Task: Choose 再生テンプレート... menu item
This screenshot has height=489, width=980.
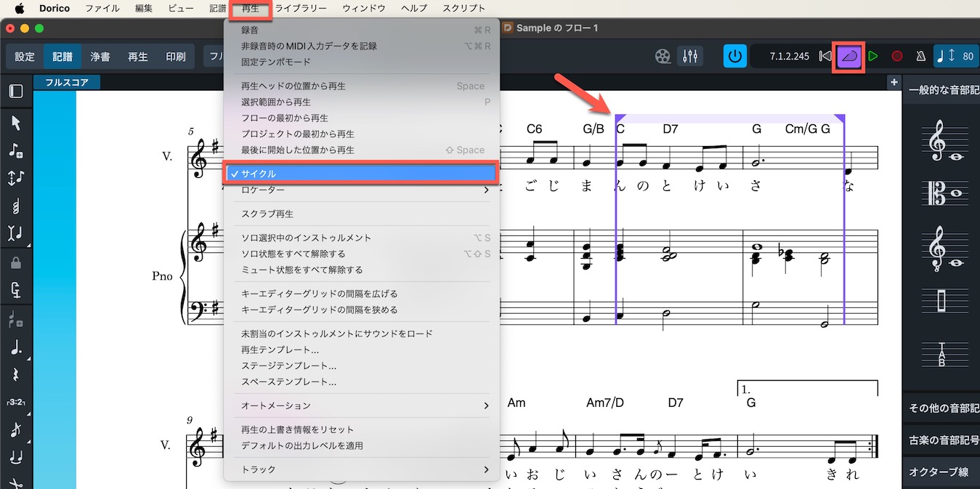Action: pos(362,349)
